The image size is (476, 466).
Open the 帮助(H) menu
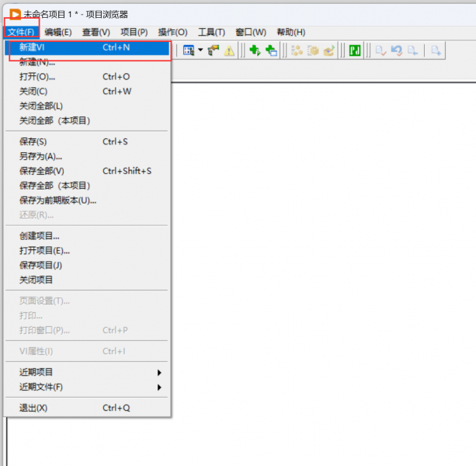pos(291,32)
